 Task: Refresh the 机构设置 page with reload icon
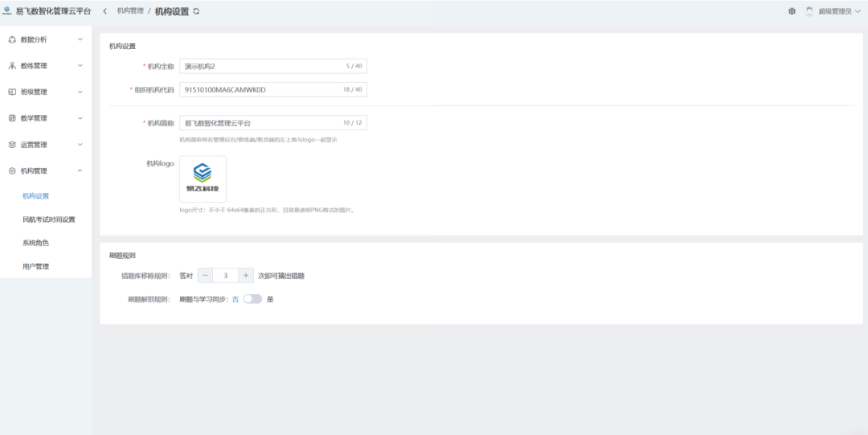coord(196,11)
